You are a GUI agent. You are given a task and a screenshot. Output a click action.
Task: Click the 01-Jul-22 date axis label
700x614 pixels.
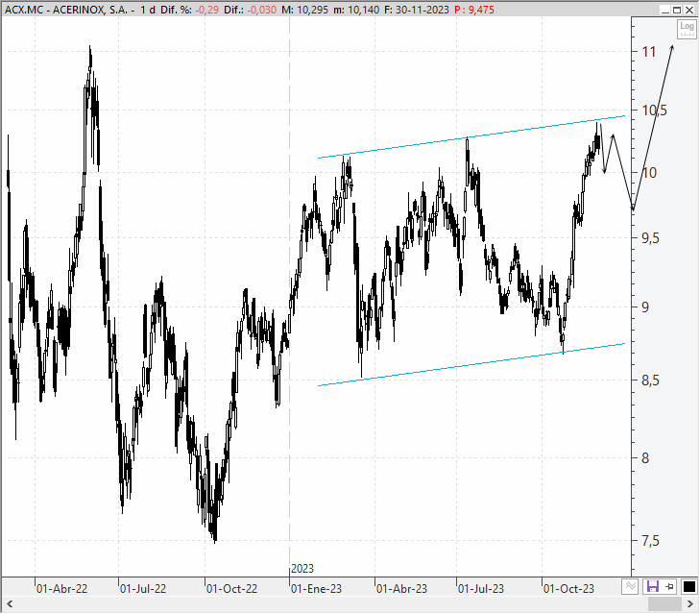click(x=143, y=588)
